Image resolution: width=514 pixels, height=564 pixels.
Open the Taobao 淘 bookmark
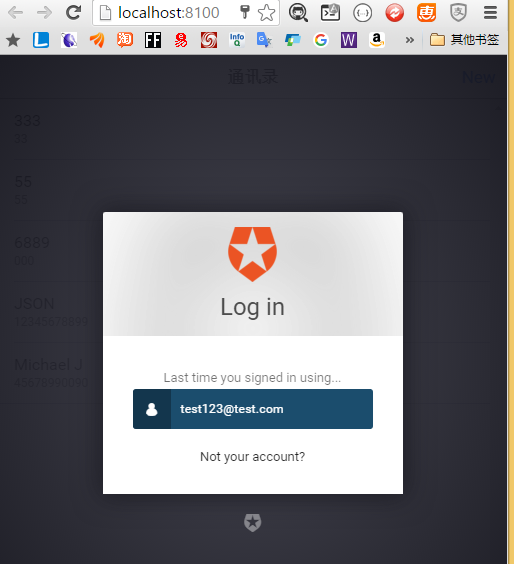[125, 40]
